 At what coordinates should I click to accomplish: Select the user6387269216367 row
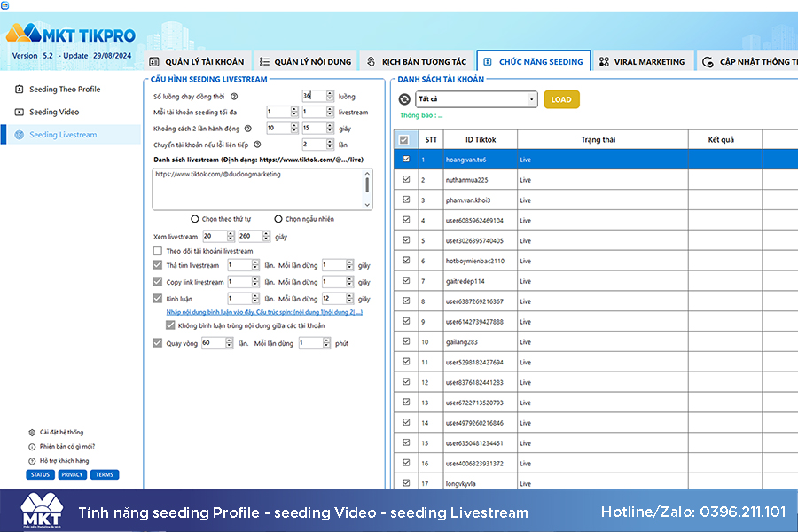pyautogui.click(x=596, y=301)
